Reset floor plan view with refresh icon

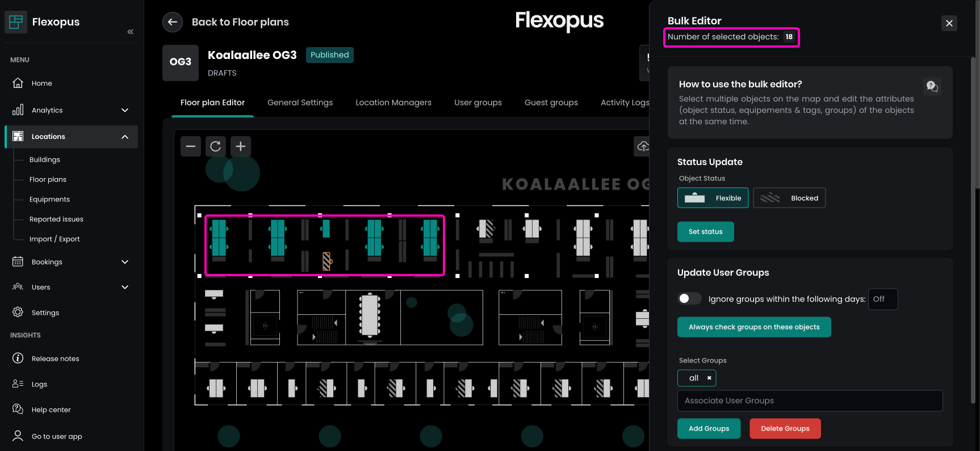(216, 146)
